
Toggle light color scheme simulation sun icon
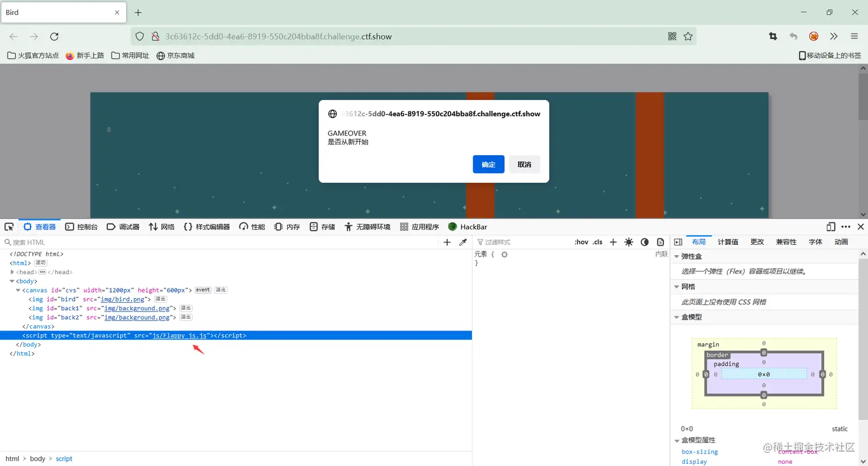click(629, 242)
